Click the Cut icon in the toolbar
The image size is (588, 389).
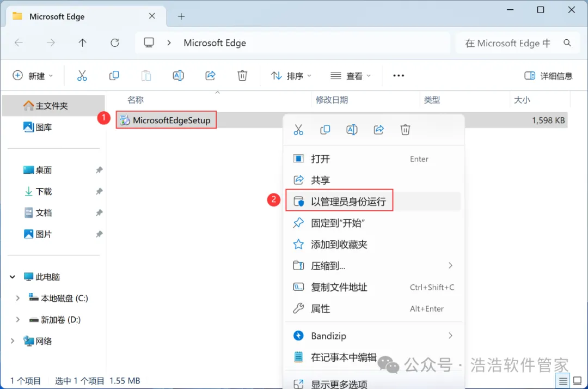[x=82, y=76]
